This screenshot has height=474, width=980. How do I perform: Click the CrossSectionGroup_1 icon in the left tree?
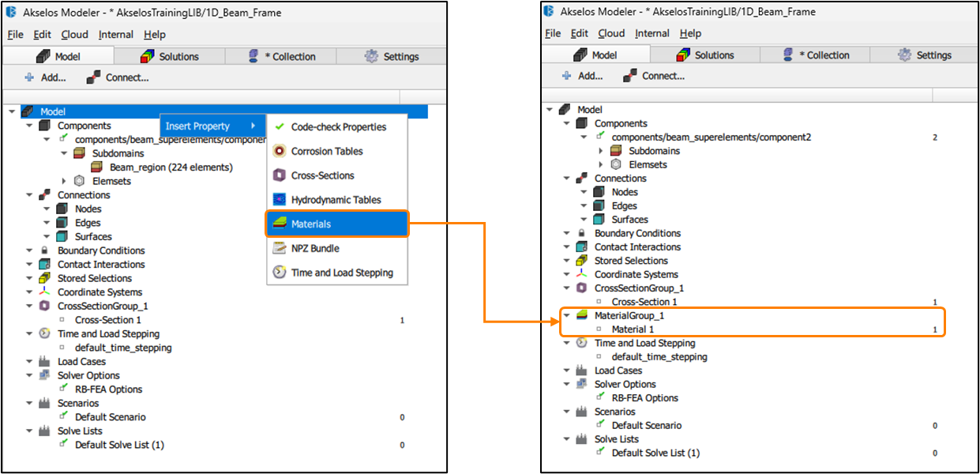click(x=45, y=306)
